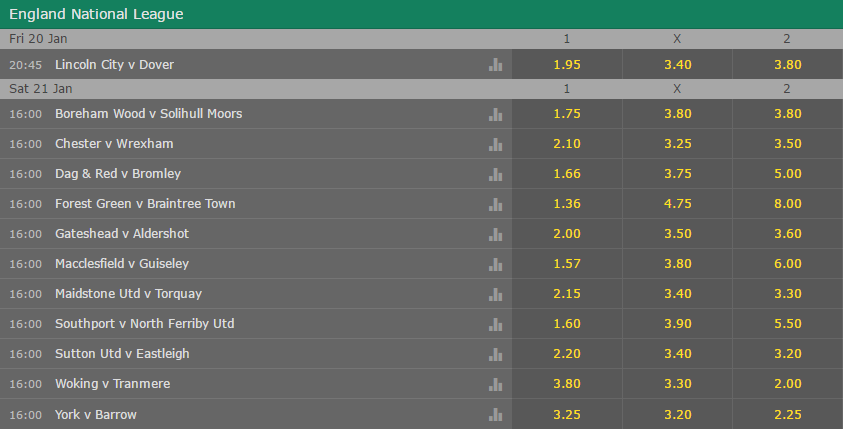Show stats icon for Woking v Tranmere

[x=495, y=384]
